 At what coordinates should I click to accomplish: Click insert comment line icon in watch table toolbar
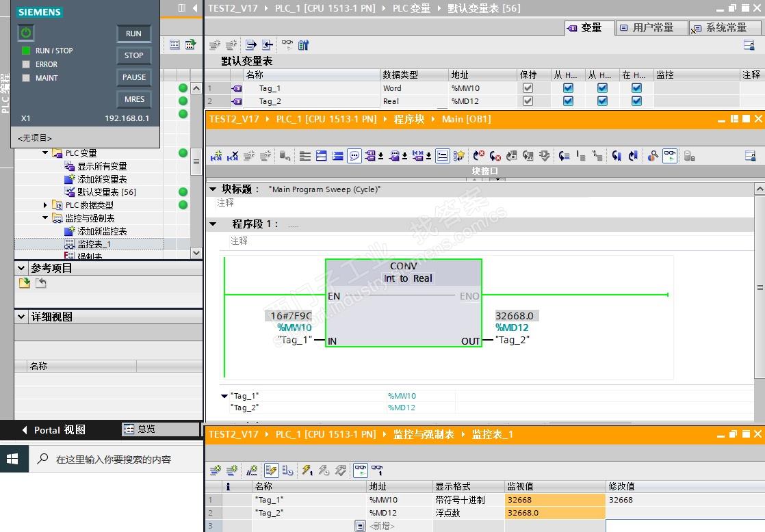point(252,470)
